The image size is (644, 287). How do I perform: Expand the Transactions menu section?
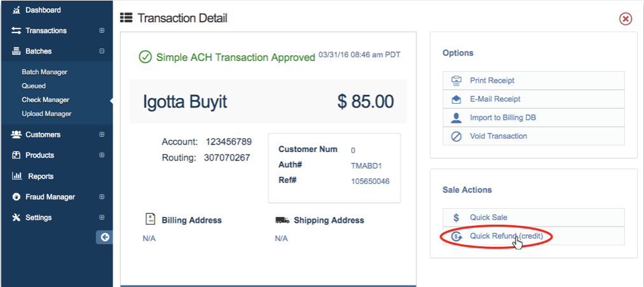[x=102, y=31]
